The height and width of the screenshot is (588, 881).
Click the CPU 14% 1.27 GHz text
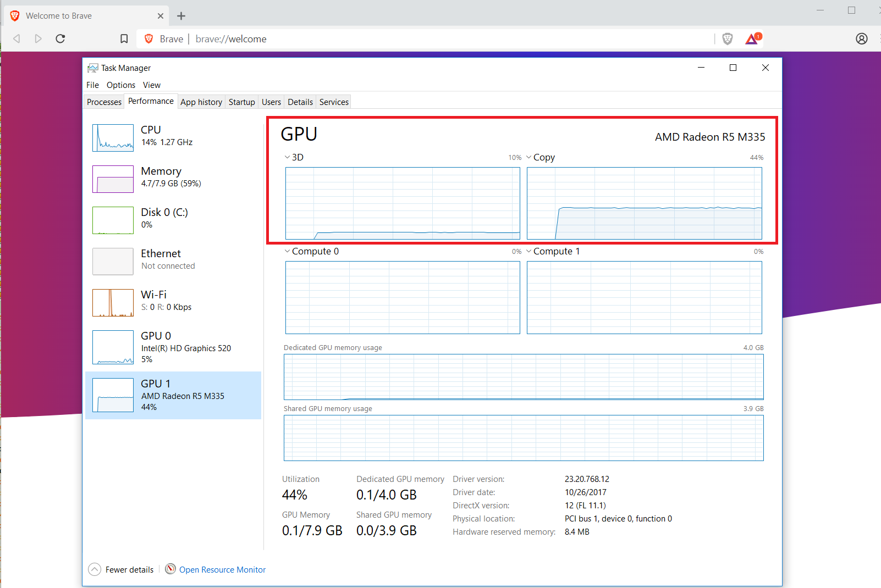pyautogui.click(x=167, y=142)
